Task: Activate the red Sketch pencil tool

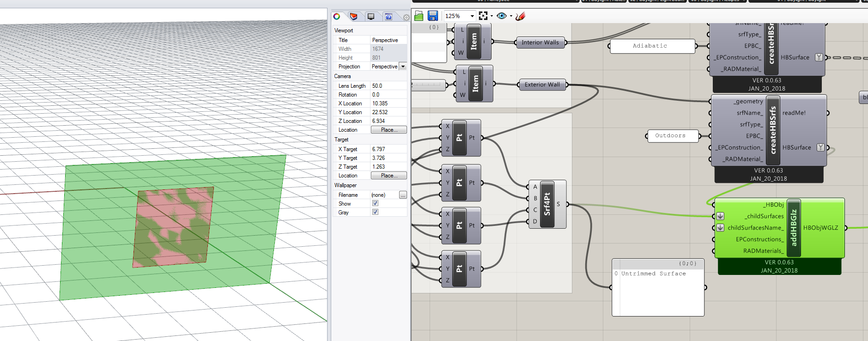Action: pyautogui.click(x=520, y=16)
